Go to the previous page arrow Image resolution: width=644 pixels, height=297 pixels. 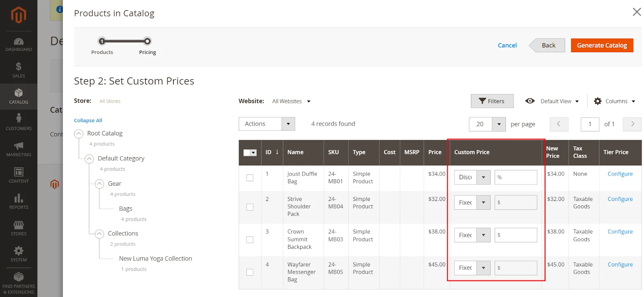[559, 124]
